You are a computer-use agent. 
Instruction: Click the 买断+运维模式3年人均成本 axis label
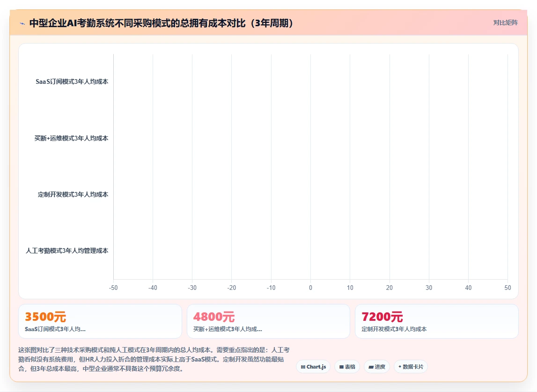tap(71, 138)
